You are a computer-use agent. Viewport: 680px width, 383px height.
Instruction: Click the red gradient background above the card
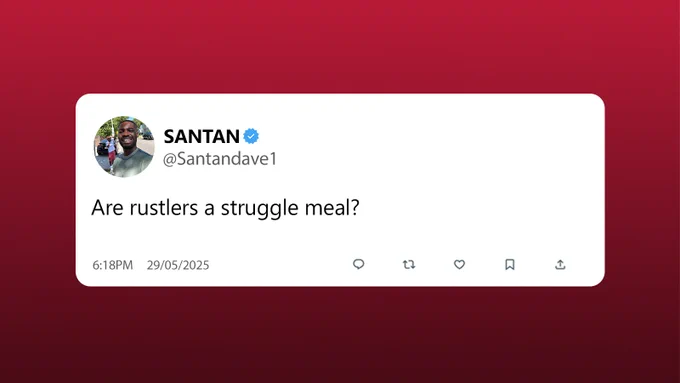point(340,46)
